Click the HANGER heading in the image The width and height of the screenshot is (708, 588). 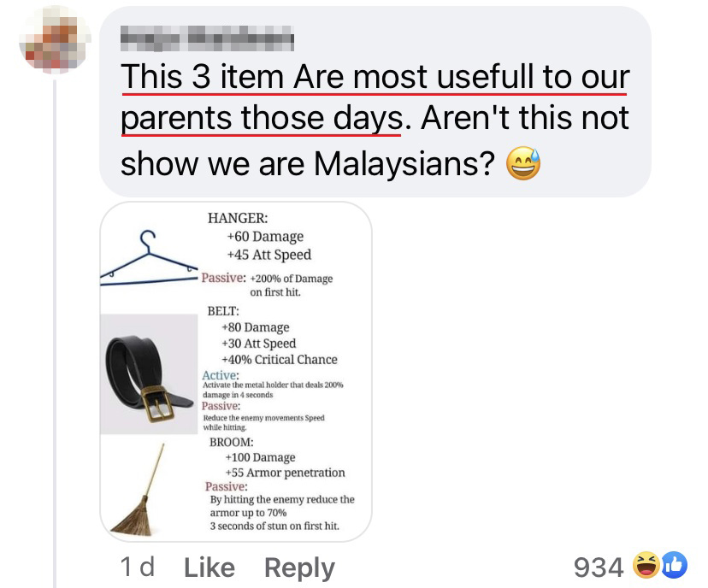click(x=238, y=218)
